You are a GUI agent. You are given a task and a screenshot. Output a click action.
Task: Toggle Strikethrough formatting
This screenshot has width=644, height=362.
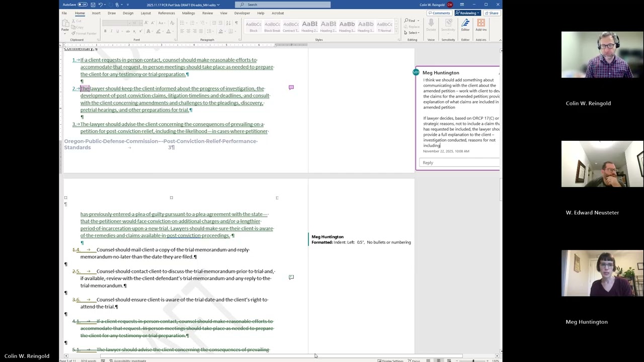[128, 31]
